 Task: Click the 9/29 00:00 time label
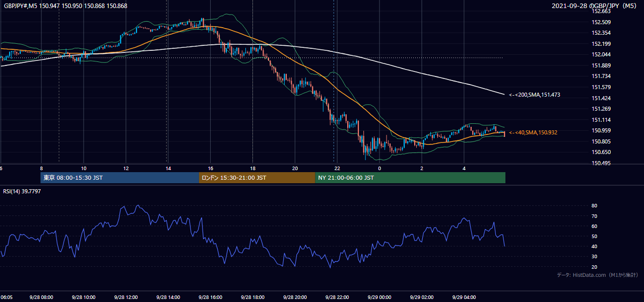point(379,297)
